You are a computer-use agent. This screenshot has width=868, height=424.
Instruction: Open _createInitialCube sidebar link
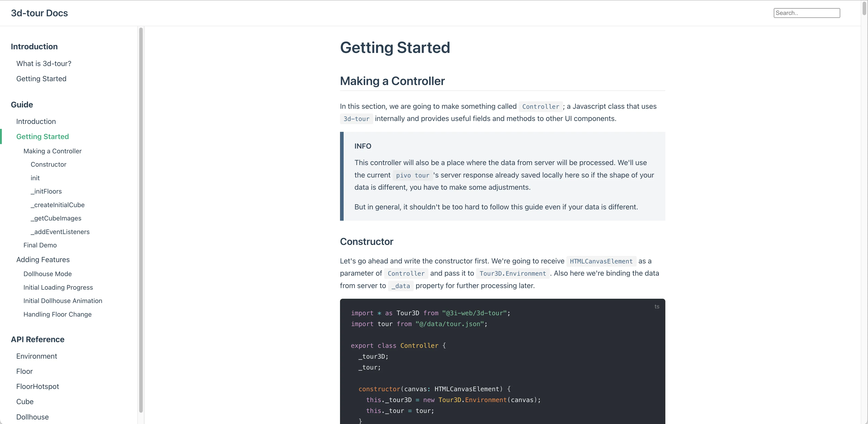[58, 205]
